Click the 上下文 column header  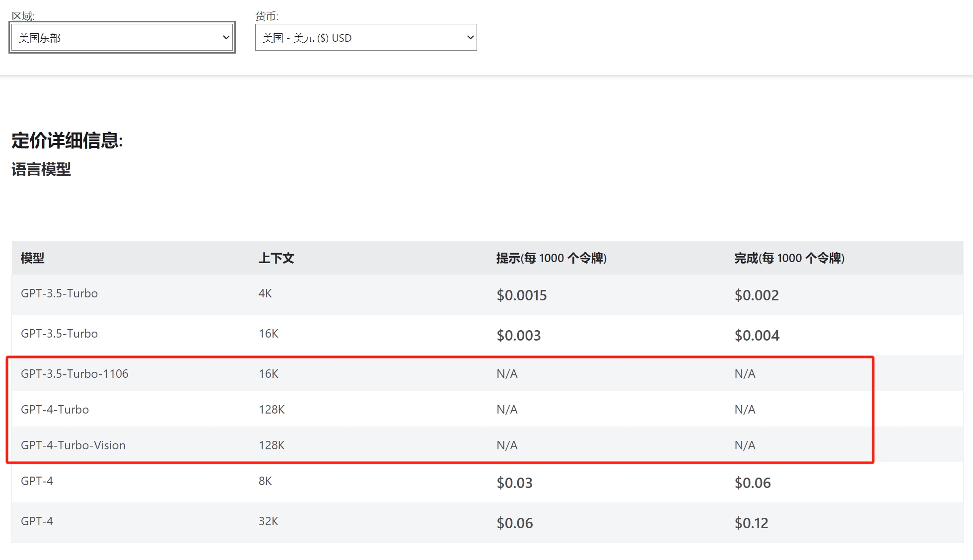(277, 258)
